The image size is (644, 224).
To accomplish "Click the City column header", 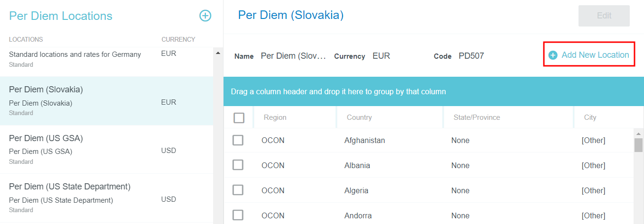I will (x=590, y=117).
